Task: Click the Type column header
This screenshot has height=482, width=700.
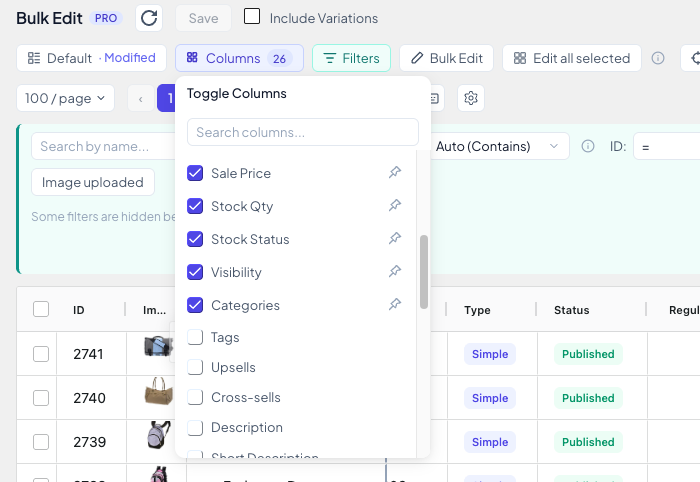Action: [477, 310]
